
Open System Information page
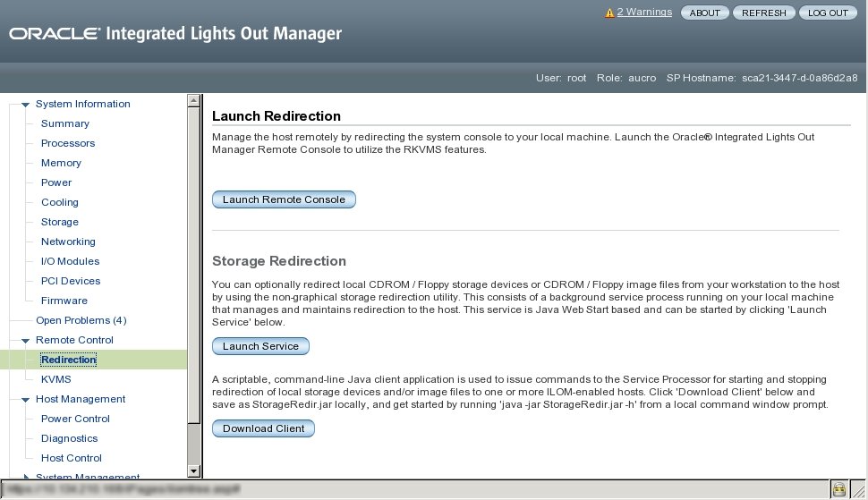(x=83, y=104)
